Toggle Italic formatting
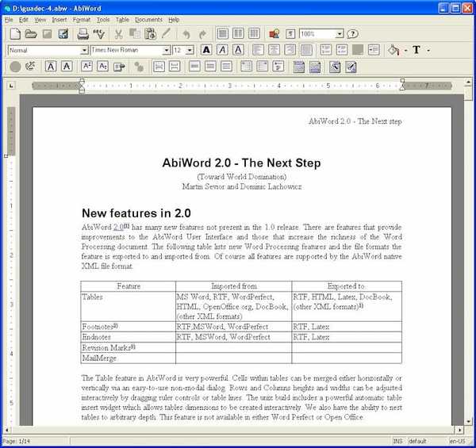Screen dimensions: 476x448 (x=222, y=50)
